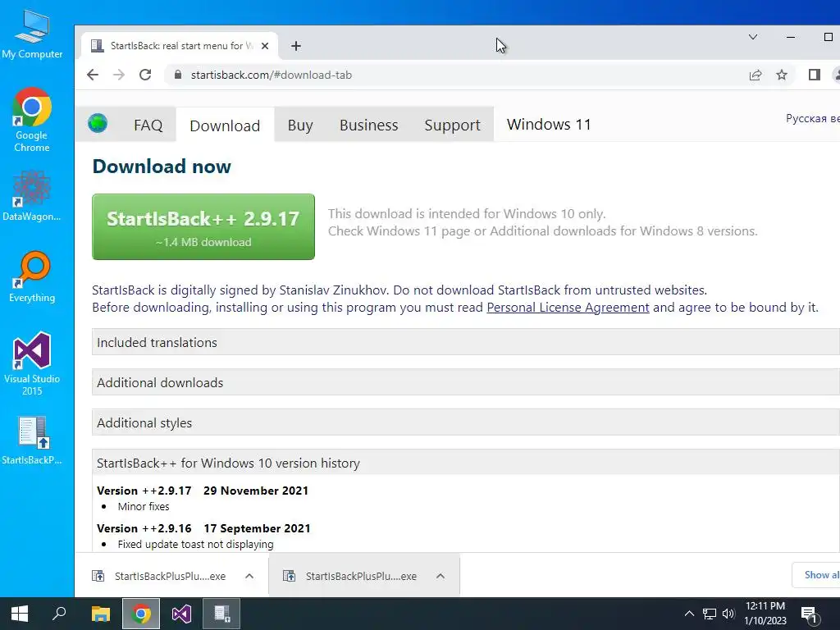840x630 pixels.
Task: Expand Additional downloads section
Action: click(466, 382)
